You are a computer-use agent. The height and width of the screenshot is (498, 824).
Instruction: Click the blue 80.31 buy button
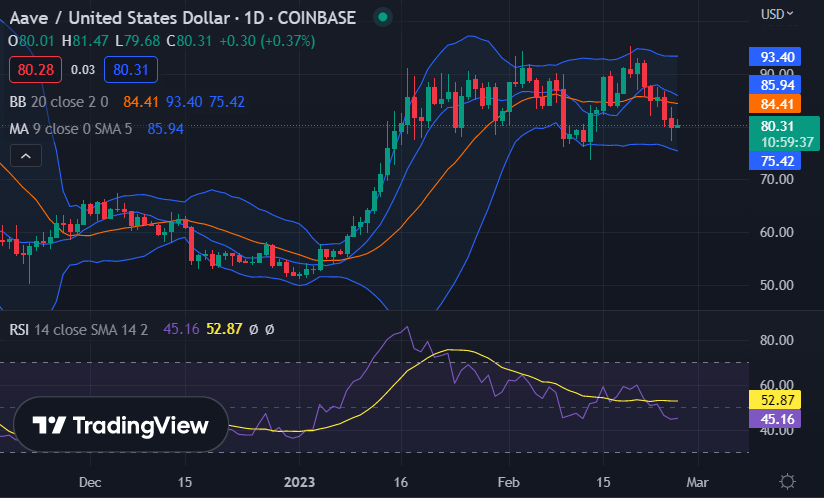tap(130, 70)
